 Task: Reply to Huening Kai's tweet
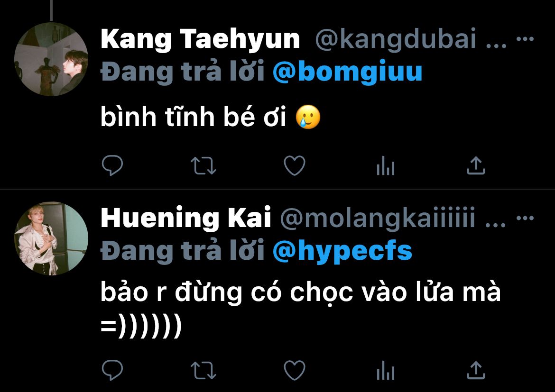pos(112,370)
